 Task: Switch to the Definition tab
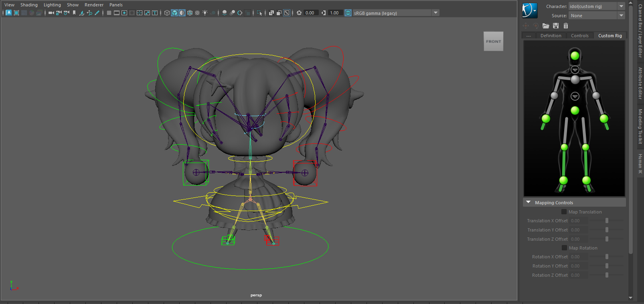click(551, 36)
